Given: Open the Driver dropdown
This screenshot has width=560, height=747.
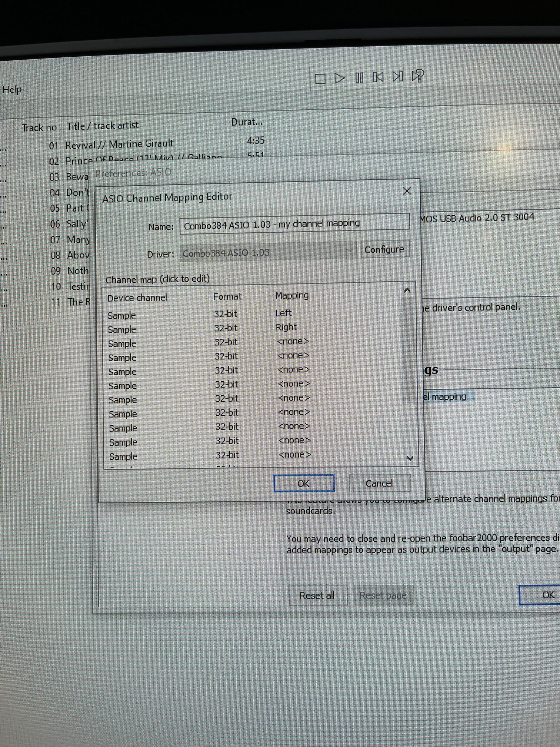Looking at the screenshot, I should click(268, 252).
